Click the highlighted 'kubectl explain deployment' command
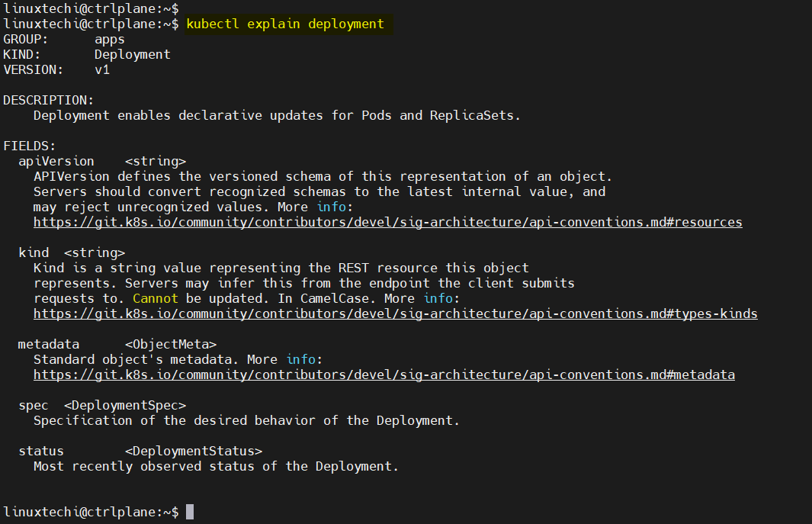 coord(285,24)
